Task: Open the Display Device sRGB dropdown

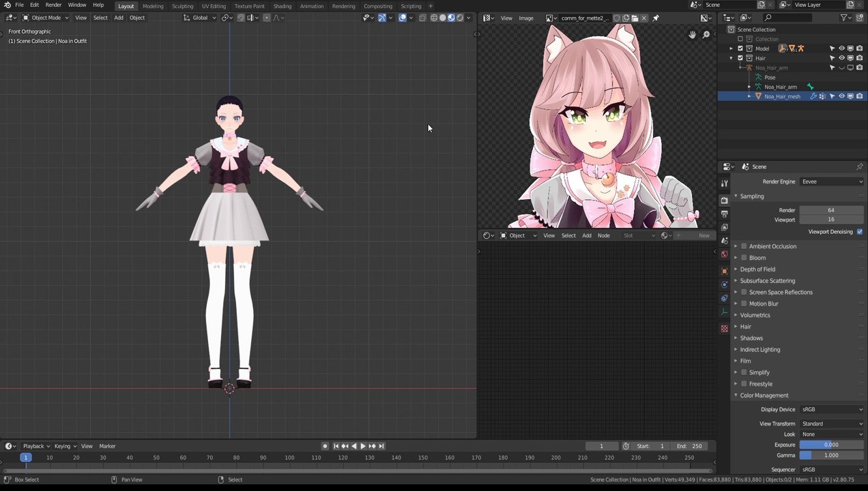Action: click(x=832, y=409)
